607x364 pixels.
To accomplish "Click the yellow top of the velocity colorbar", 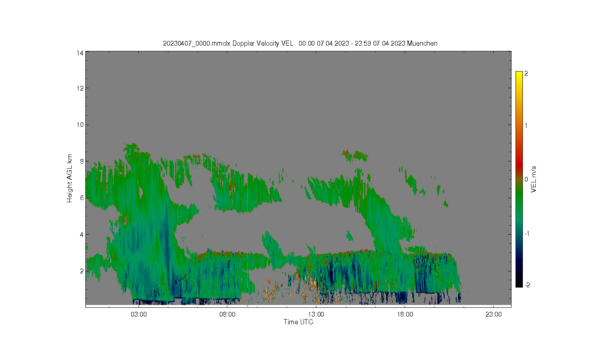I will tap(519, 75).
